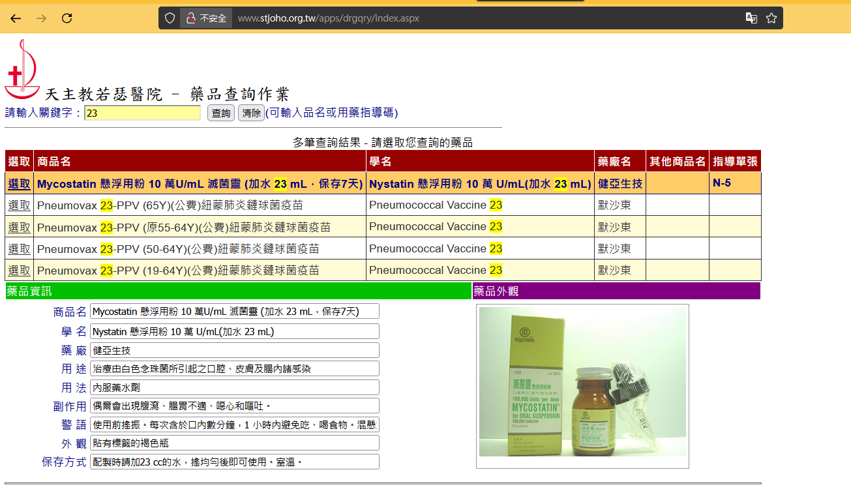
Task: Click the 警語 detail field
Action: [235, 424]
